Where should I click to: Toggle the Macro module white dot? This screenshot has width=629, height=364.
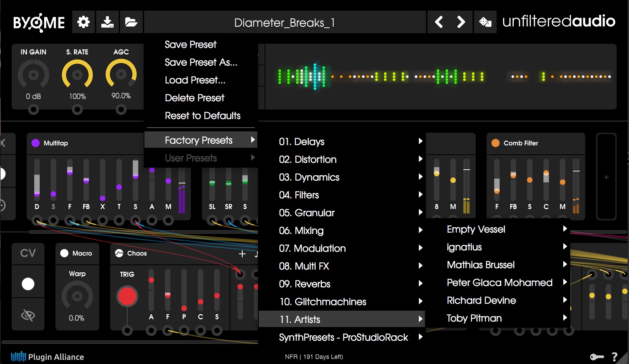pos(64,253)
